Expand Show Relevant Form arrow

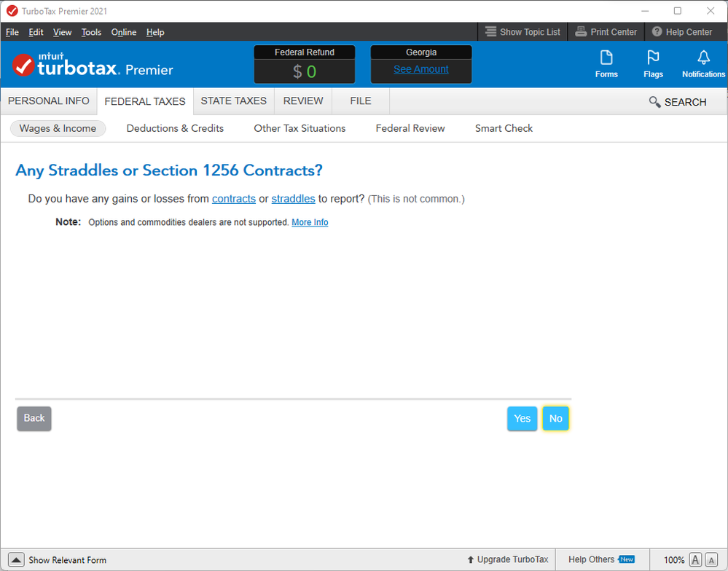[x=16, y=559]
